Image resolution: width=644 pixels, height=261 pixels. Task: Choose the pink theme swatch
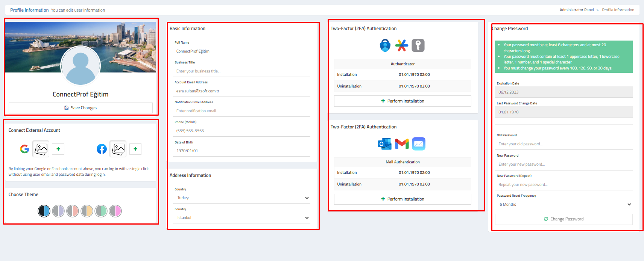(x=115, y=211)
